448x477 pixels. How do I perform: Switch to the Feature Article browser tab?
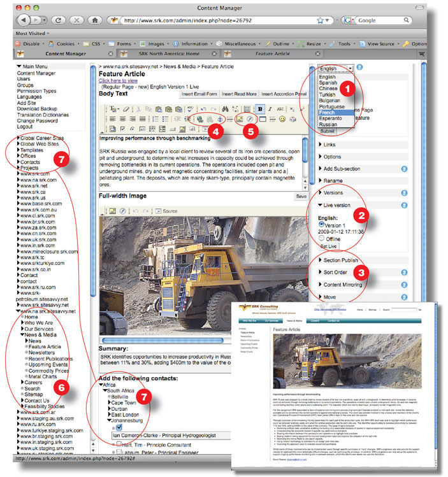[272, 54]
